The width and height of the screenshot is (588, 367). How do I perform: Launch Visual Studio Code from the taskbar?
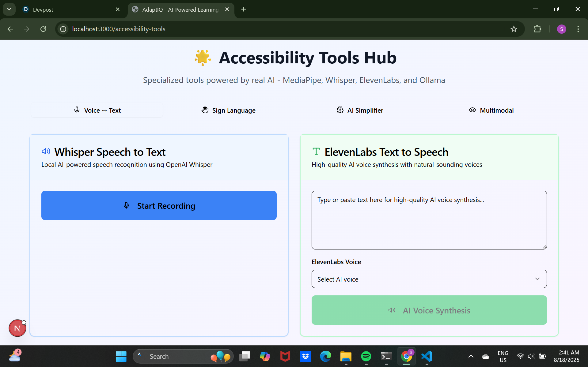point(427,356)
